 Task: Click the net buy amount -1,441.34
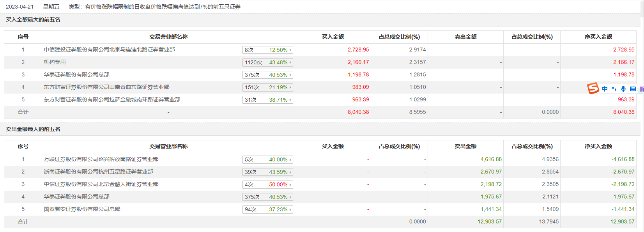pos(623,209)
